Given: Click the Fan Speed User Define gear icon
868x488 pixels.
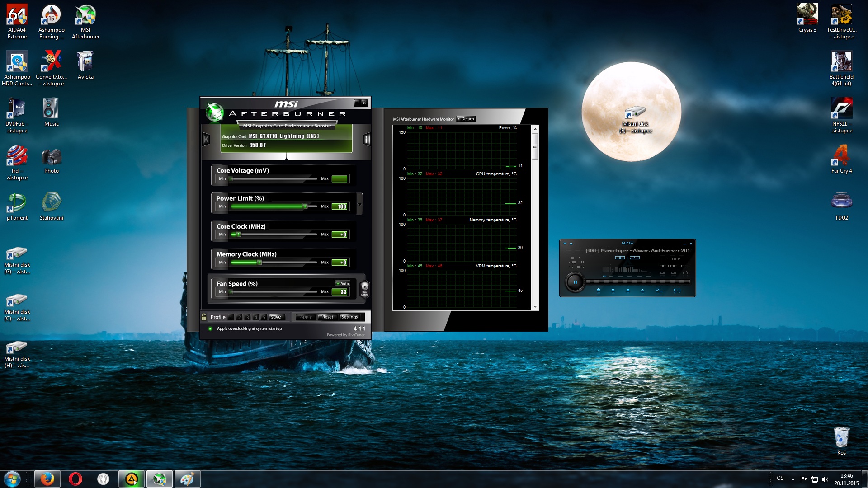Looking at the screenshot, I should pyautogui.click(x=364, y=288).
